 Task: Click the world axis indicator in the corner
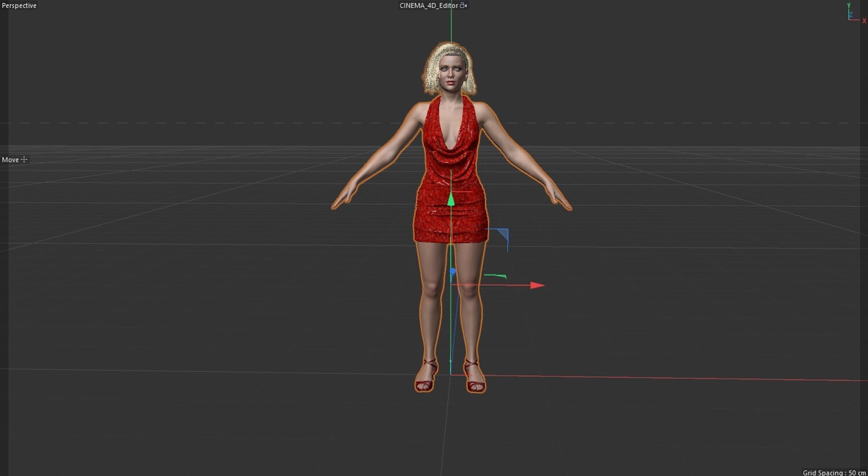856,13
